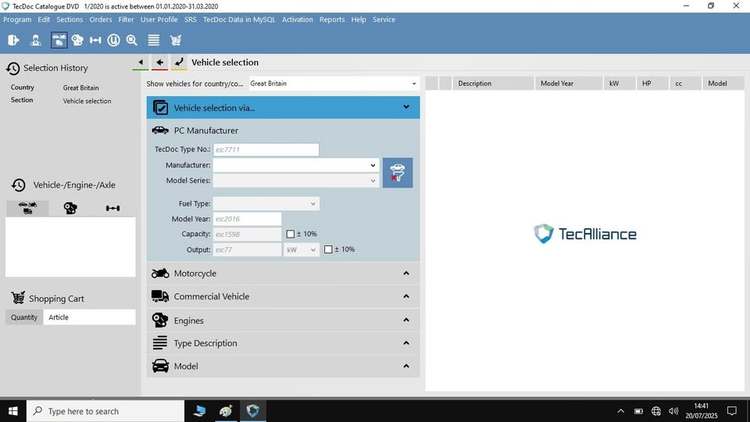Click the vehicle filter reset button
Screen dimensions: 750x422
click(x=397, y=173)
